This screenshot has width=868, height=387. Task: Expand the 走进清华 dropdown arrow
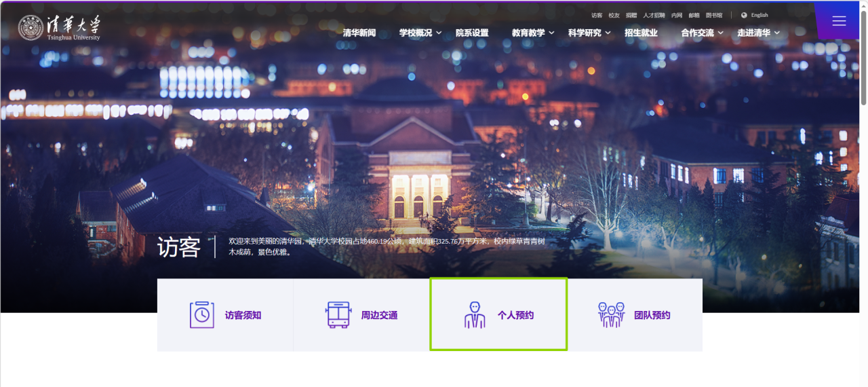[x=777, y=33]
